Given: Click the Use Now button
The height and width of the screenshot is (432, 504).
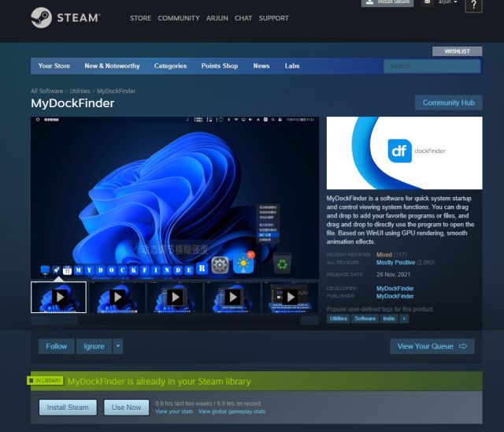Looking at the screenshot, I should coord(126,408).
